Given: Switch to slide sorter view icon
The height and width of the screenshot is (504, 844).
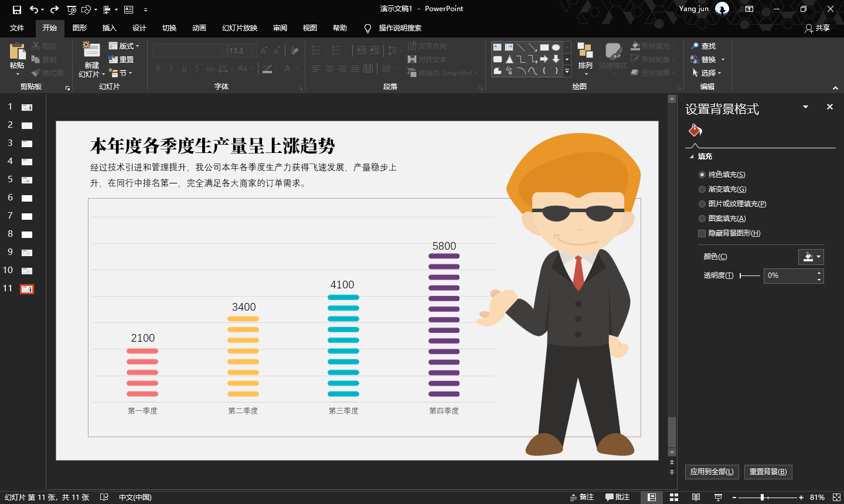Looking at the screenshot, I should [x=674, y=497].
